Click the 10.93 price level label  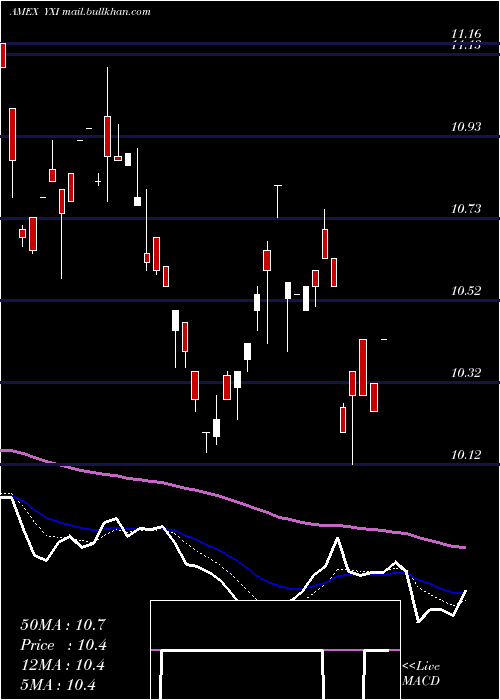(x=466, y=127)
